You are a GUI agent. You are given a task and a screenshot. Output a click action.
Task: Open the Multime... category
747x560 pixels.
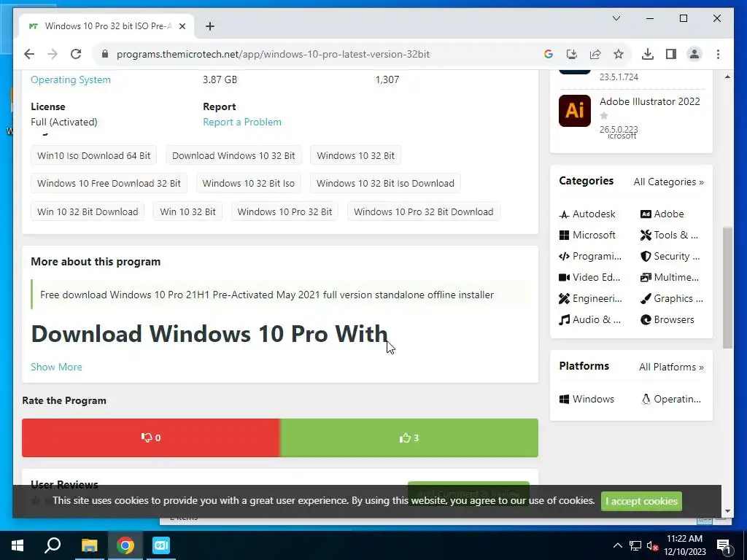pos(670,277)
